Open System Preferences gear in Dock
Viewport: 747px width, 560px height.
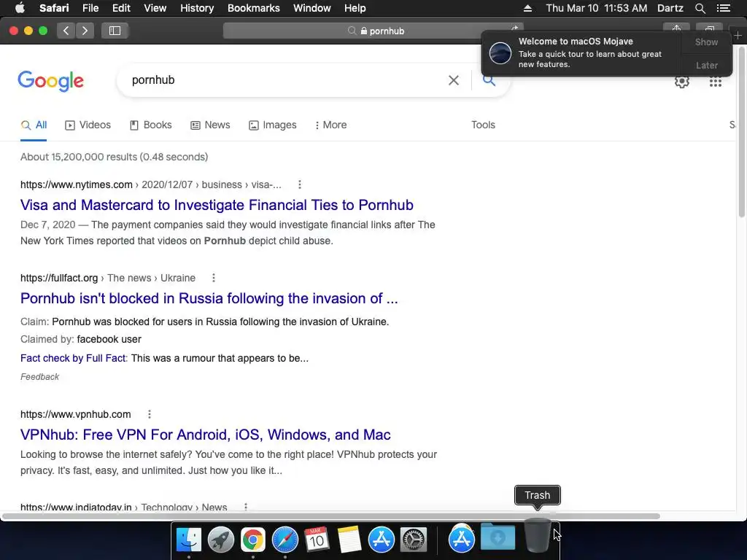(414, 540)
